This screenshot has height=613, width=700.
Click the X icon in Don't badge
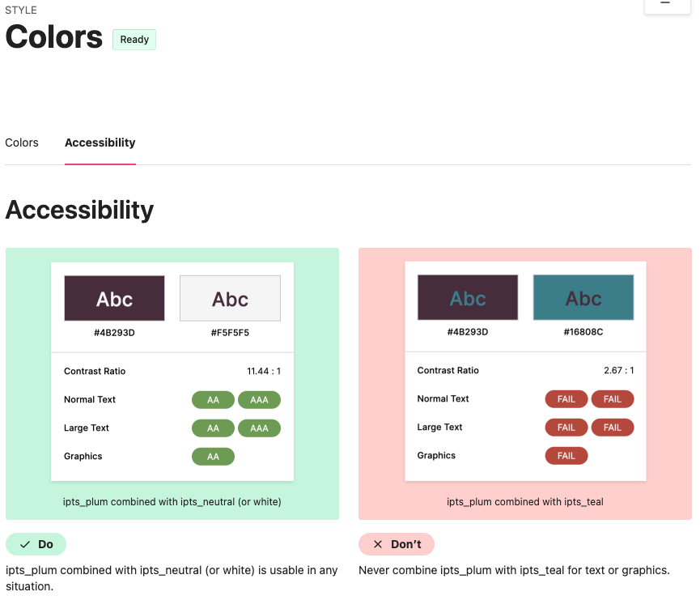[377, 544]
